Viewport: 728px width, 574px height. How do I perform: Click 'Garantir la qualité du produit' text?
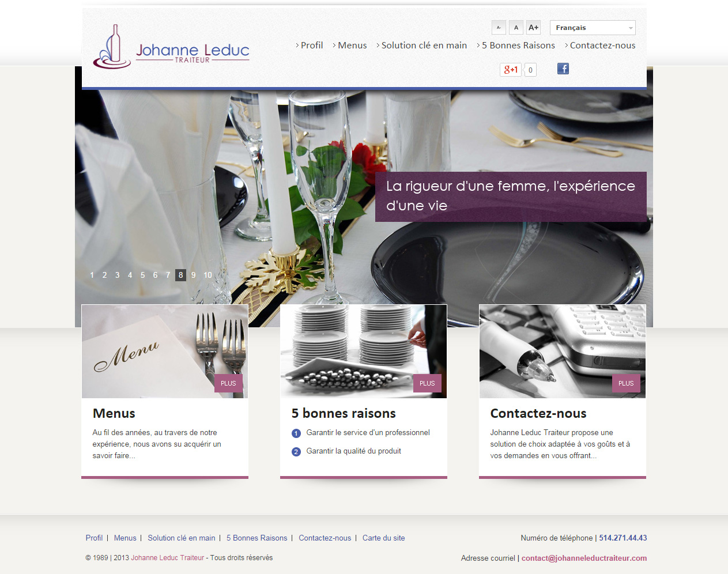[353, 451]
